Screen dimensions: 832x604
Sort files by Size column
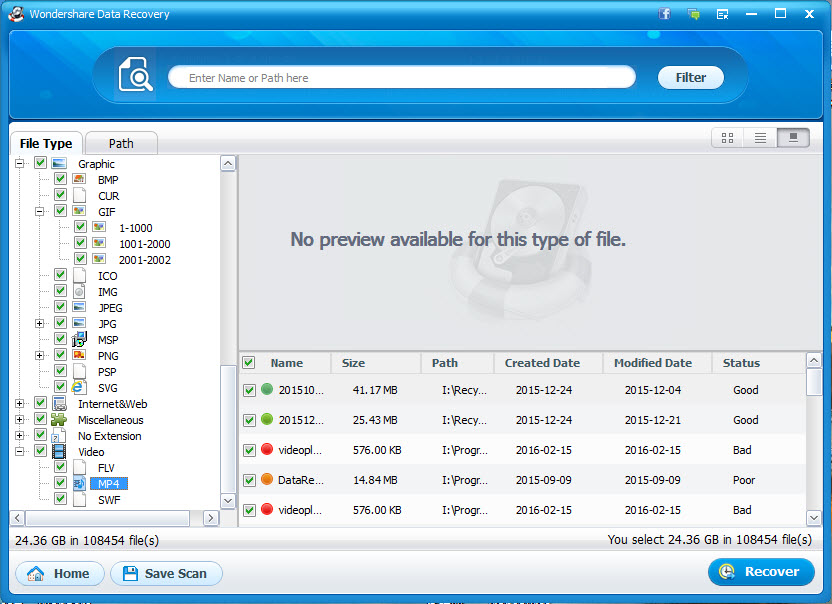[x=376, y=363]
